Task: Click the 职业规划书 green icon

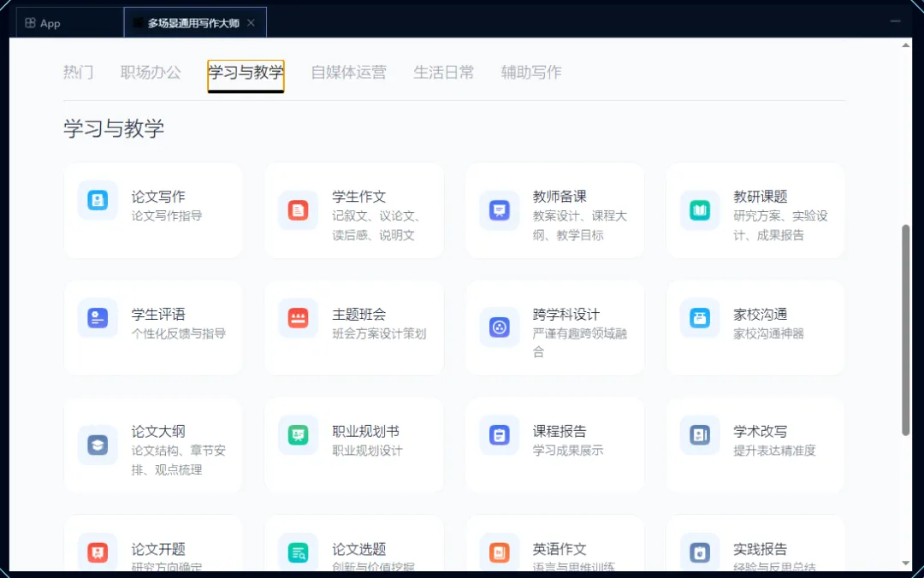Action: pyautogui.click(x=299, y=435)
